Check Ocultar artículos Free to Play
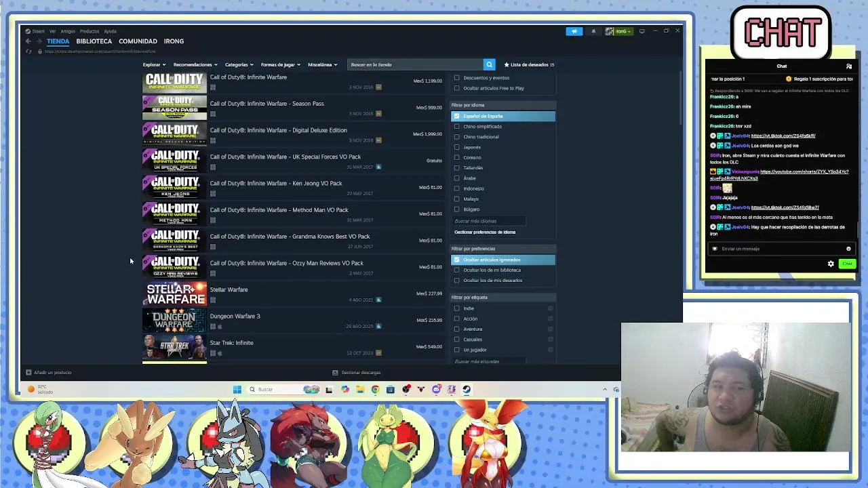868x488 pixels. [x=456, y=88]
